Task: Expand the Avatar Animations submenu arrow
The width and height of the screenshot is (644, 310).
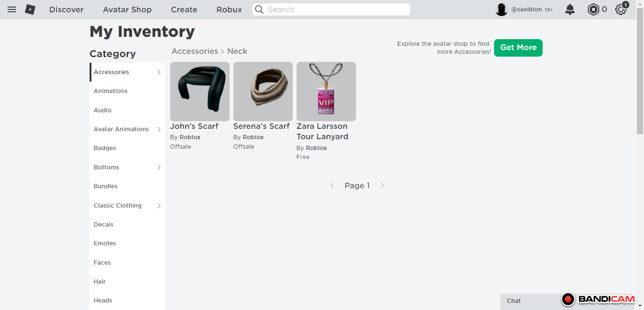Action: point(159,129)
